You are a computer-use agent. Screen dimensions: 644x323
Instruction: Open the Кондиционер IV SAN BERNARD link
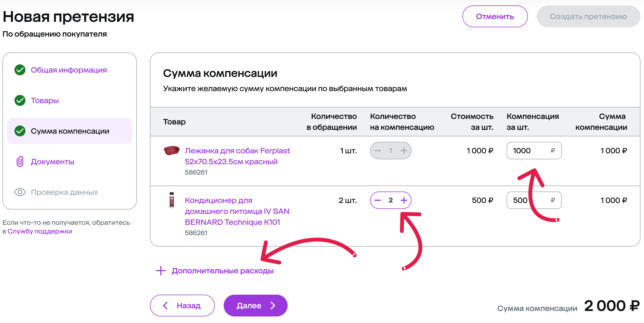(x=237, y=211)
